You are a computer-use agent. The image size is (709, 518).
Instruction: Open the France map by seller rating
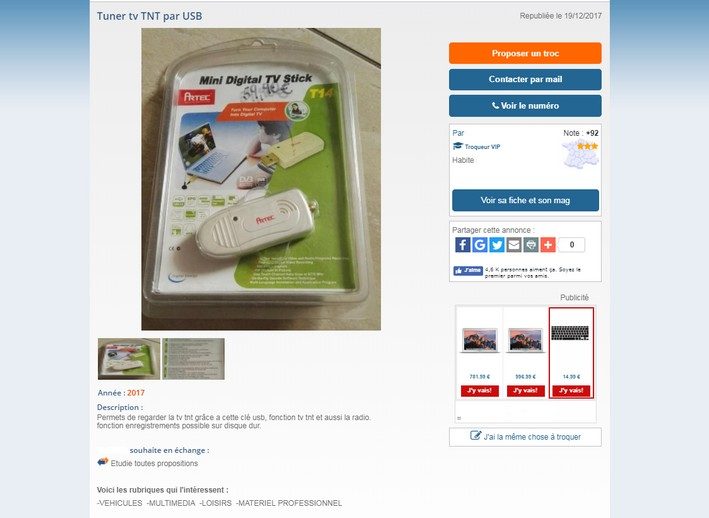coord(580,154)
